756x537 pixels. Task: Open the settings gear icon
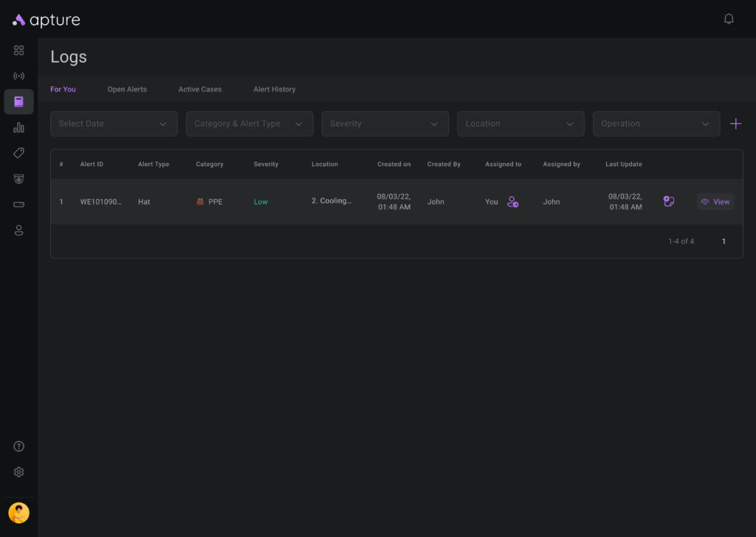(x=18, y=472)
